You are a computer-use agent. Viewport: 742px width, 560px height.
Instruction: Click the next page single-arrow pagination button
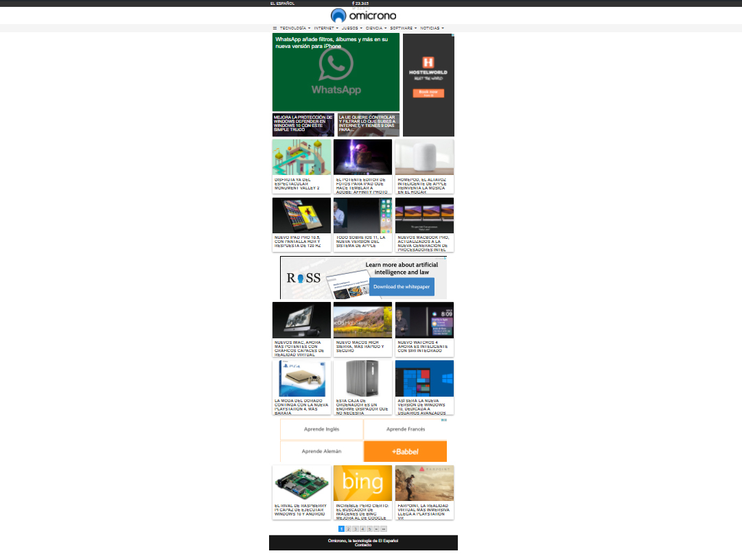tap(377, 529)
